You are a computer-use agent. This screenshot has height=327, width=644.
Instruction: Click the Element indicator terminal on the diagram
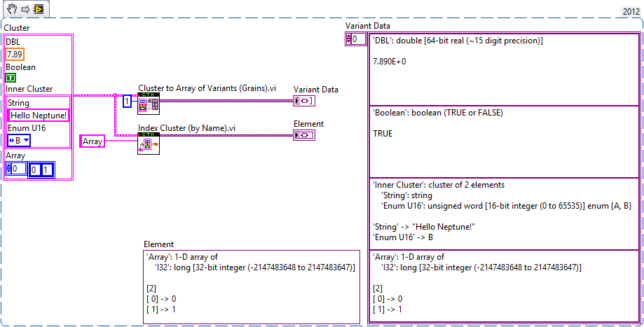click(x=304, y=135)
